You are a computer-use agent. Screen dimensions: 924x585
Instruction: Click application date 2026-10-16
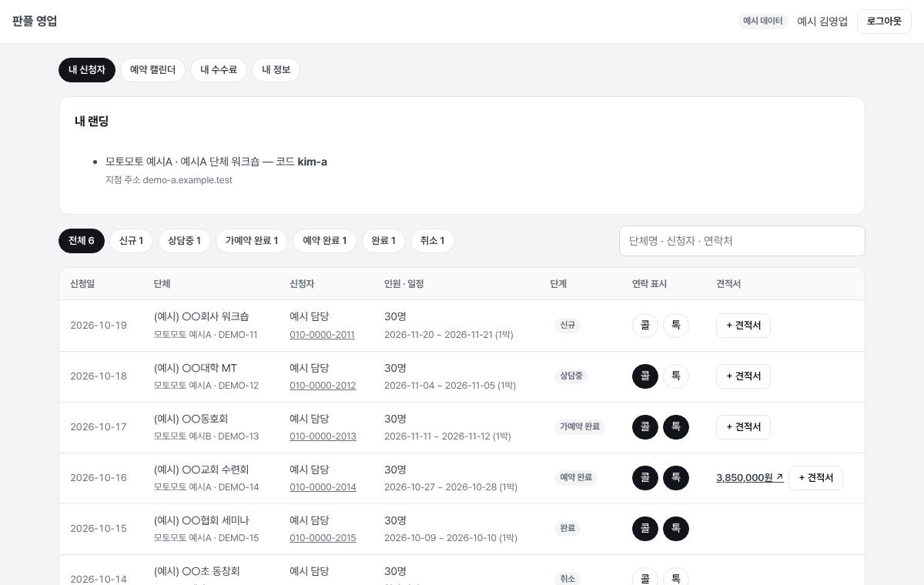pos(99,478)
